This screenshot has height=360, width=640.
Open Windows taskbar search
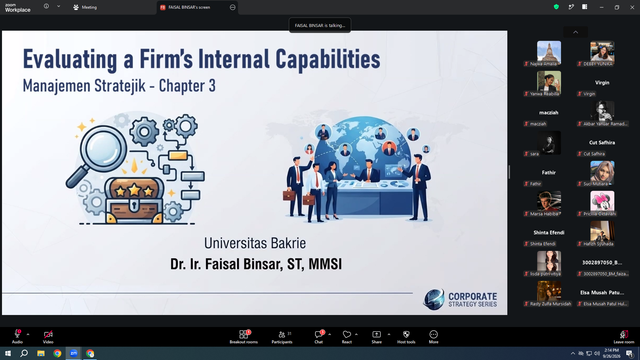pyautogui.click(x=24, y=353)
